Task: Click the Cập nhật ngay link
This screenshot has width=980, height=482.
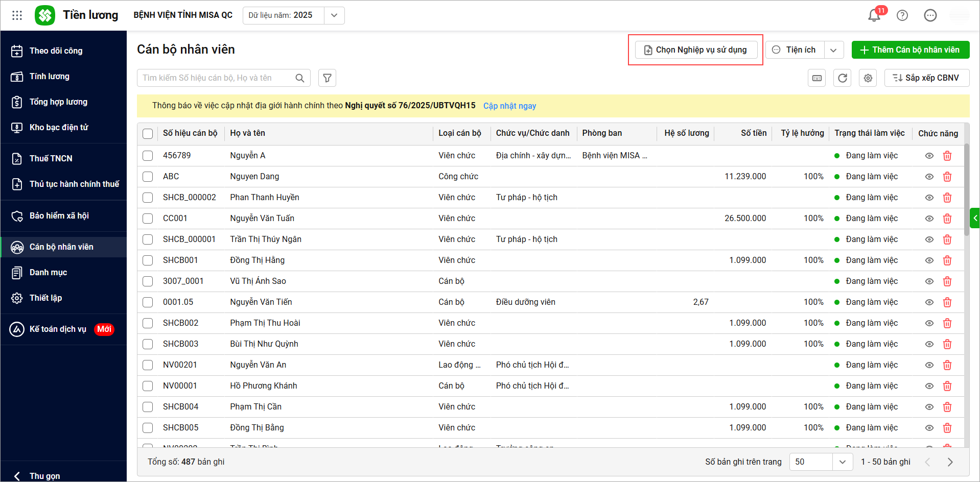Action: [509, 106]
